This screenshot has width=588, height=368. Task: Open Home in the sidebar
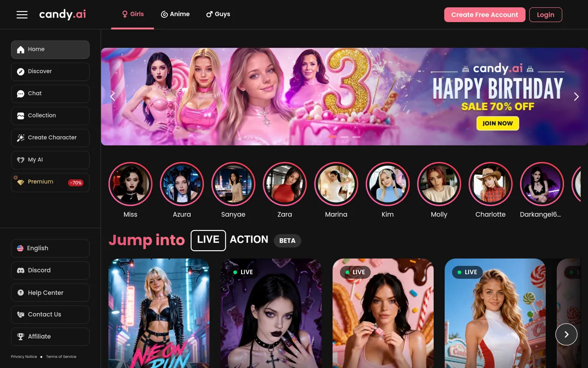(50, 50)
